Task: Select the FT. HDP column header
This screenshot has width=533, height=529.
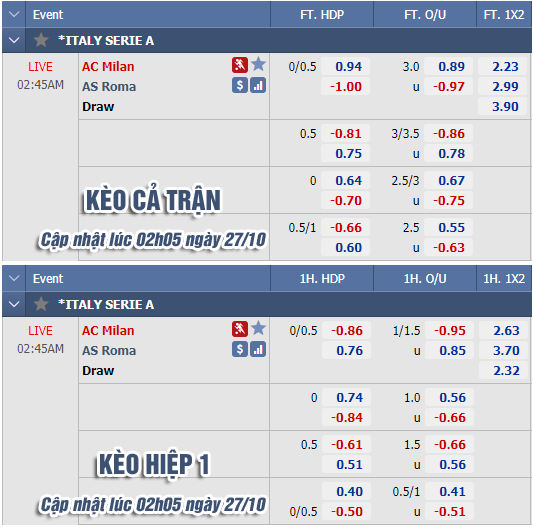Action: (322, 15)
